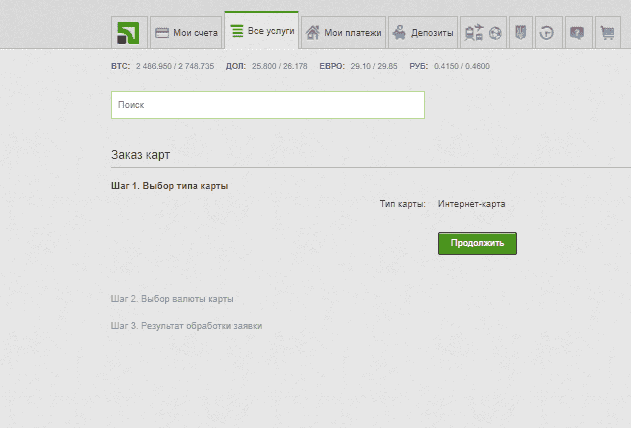Open the history clock icon
This screenshot has height=428, width=631.
click(x=547, y=33)
